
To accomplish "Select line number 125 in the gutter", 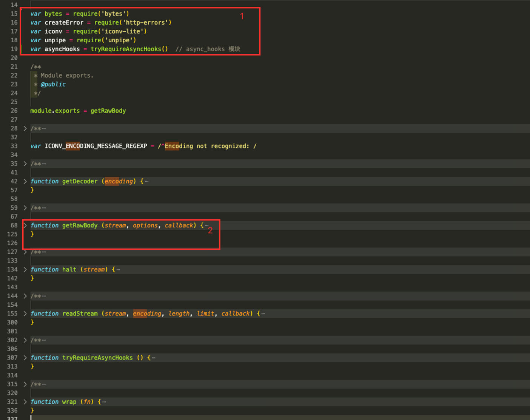I will pyautogui.click(x=12, y=234).
